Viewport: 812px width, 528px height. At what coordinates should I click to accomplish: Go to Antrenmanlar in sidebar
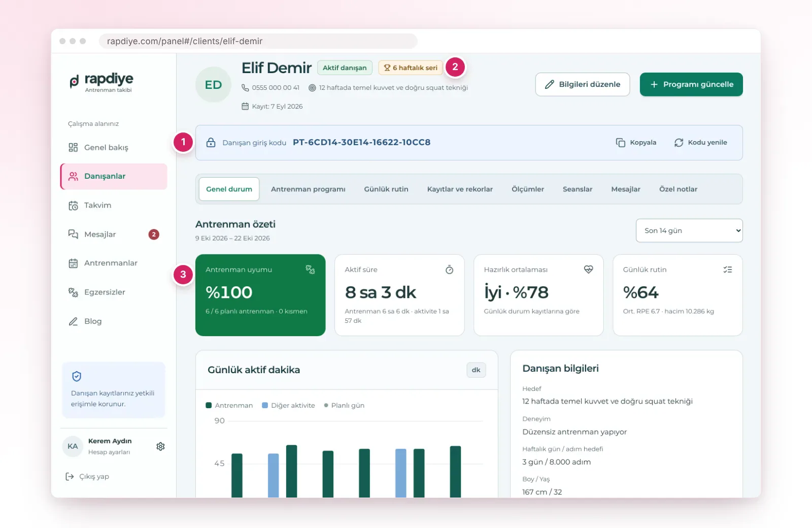coord(114,263)
